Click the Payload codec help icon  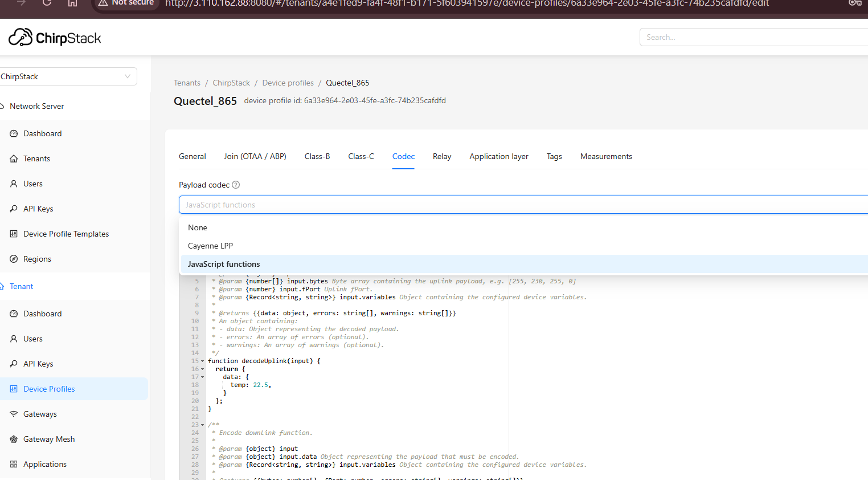click(236, 185)
